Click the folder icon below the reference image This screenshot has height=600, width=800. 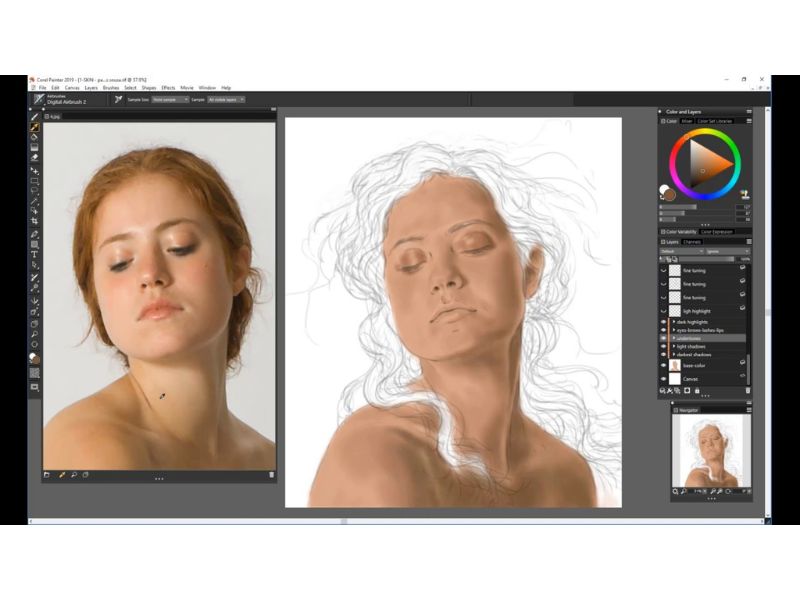[x=46, y=474]
